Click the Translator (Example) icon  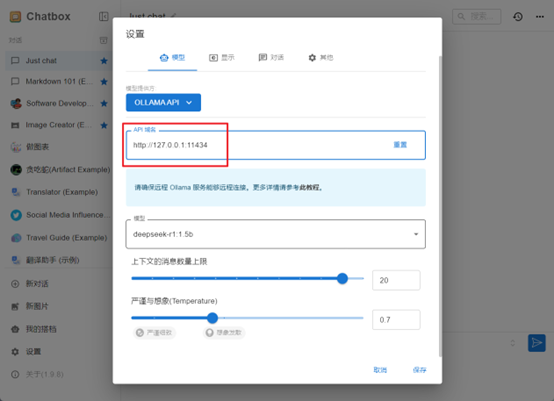tap(16, 192)
